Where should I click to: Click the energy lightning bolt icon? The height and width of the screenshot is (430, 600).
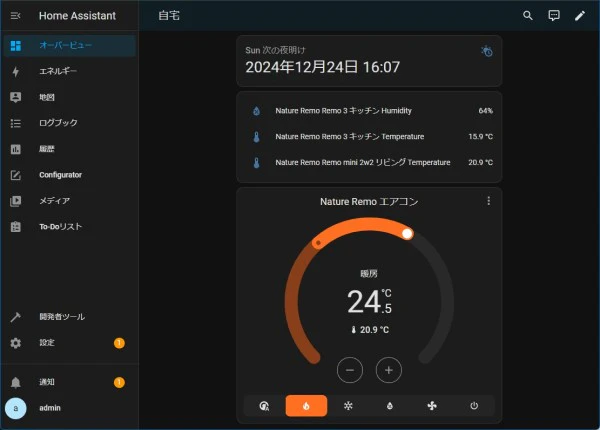click(x=16, y=72)
